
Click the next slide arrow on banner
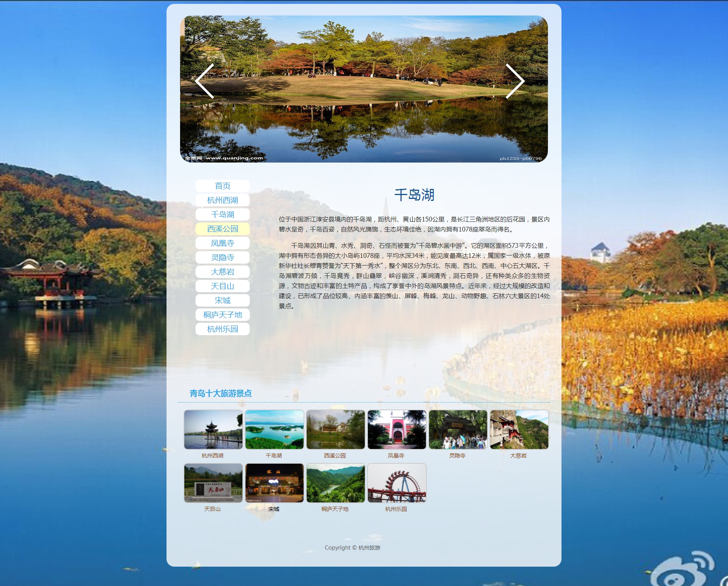coord(515,81)
